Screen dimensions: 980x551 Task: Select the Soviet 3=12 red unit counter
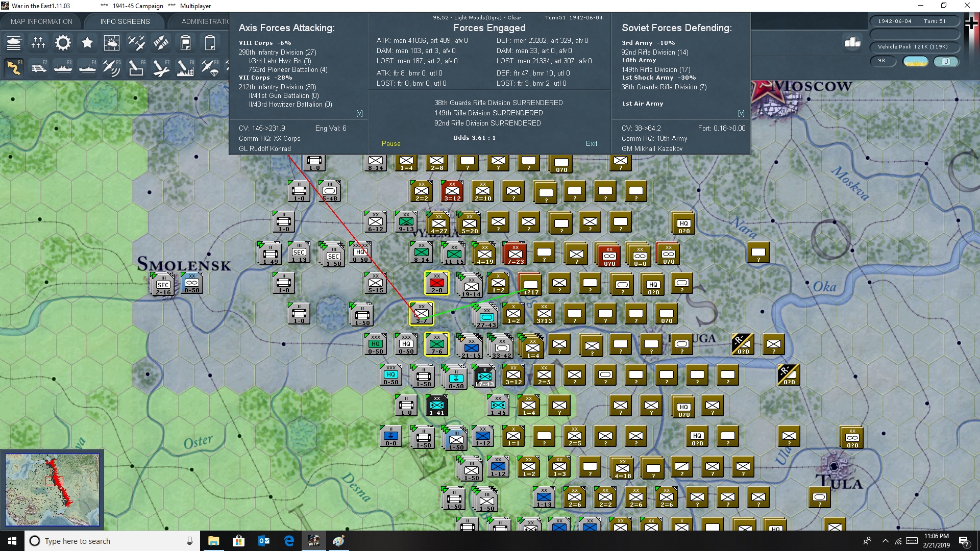(452, 191)
